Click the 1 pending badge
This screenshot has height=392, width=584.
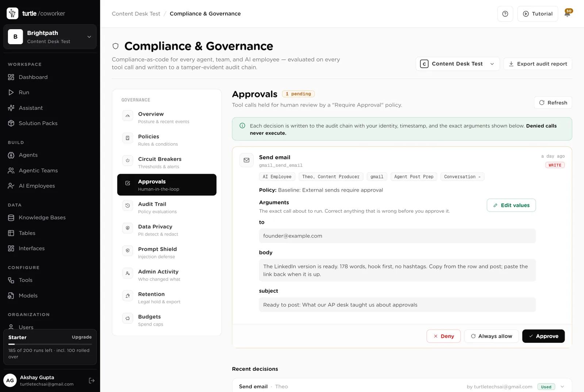tap(298, 94)
